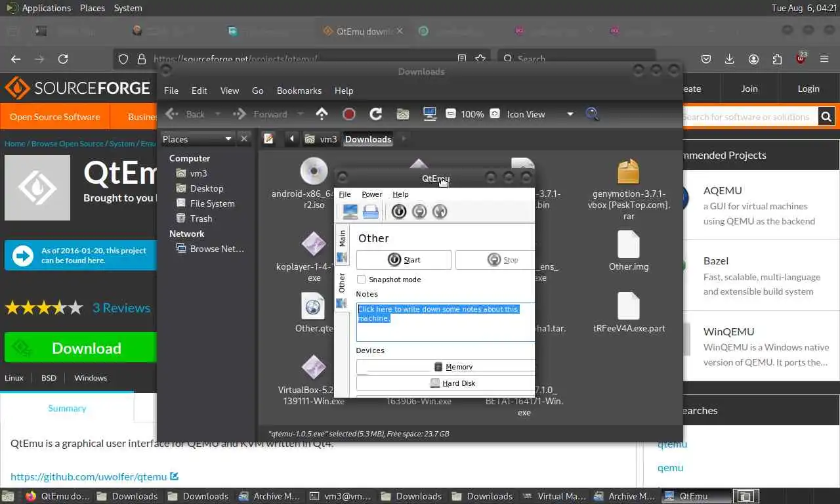Click the Computer icon in file manager toolbar
The image size is (840, 504).
click(x=430, y=114)
